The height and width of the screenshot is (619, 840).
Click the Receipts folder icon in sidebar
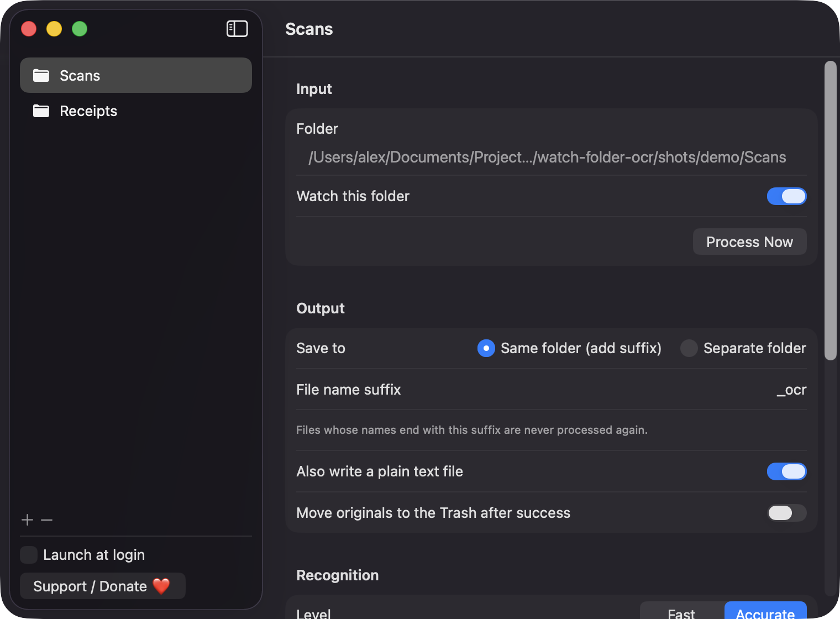(41, 111)
